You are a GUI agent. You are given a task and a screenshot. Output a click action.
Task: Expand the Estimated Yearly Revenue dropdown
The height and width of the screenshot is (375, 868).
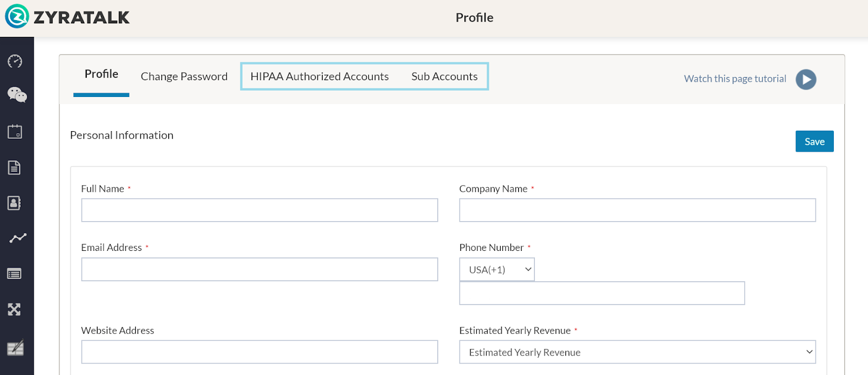pos(637,352)
